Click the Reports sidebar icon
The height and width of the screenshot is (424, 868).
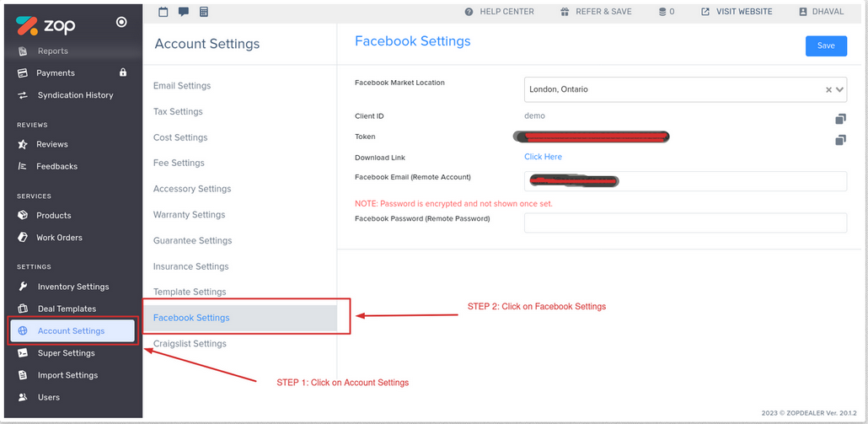(x=23, y=51)
